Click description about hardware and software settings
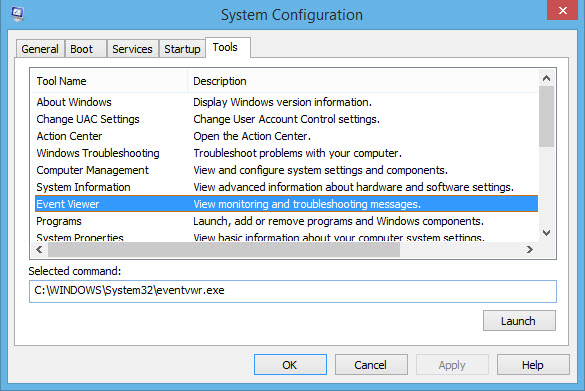This screenshot has height=391, width=585. (353, 187)
